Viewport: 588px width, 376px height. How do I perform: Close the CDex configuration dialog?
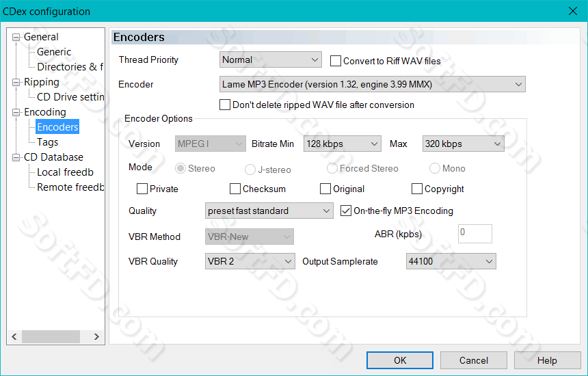point(573,11)
